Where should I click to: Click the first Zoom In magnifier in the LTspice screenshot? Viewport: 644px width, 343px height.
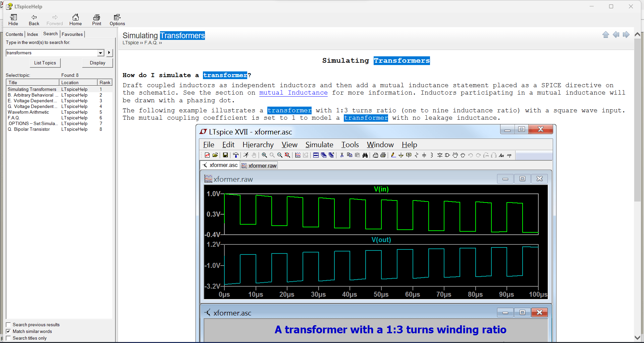tap(264, 155)
